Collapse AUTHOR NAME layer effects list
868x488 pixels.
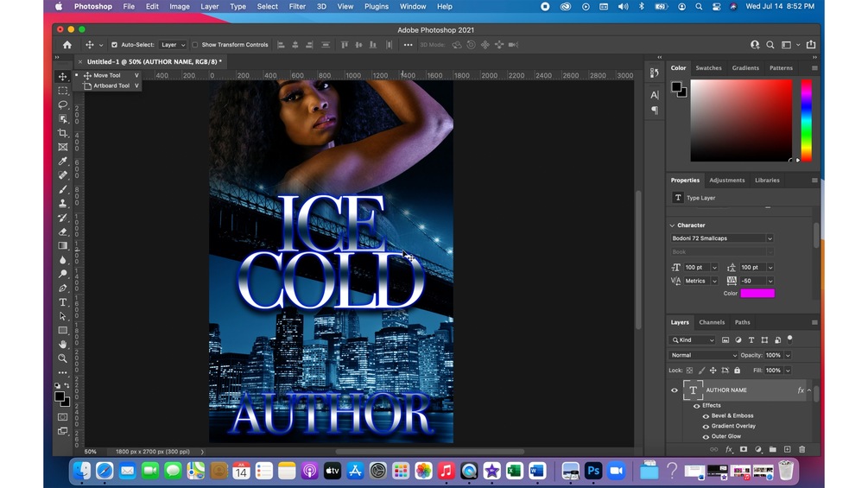pos(809,390)
